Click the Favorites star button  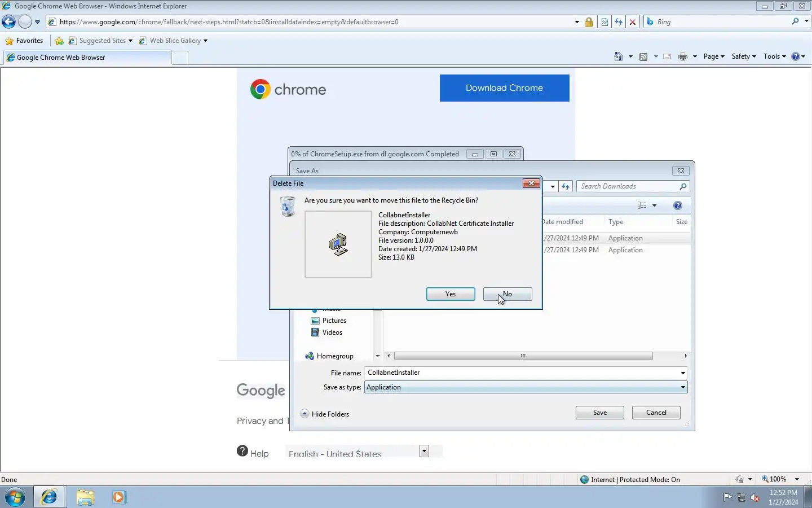tap(24, 41)
